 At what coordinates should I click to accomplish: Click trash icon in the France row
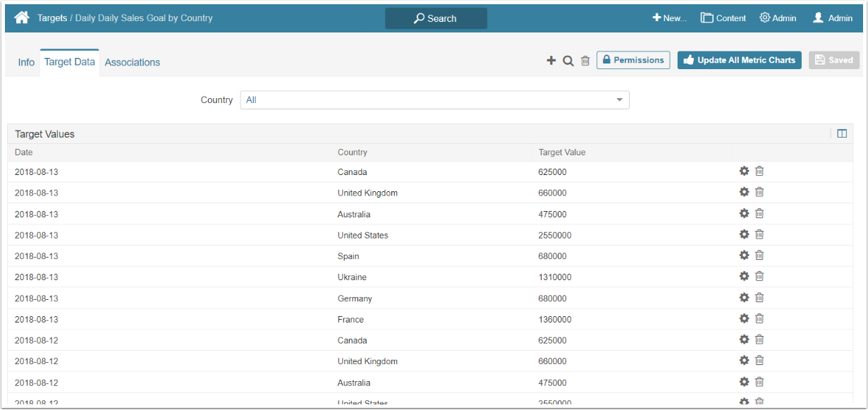[759, 318]
